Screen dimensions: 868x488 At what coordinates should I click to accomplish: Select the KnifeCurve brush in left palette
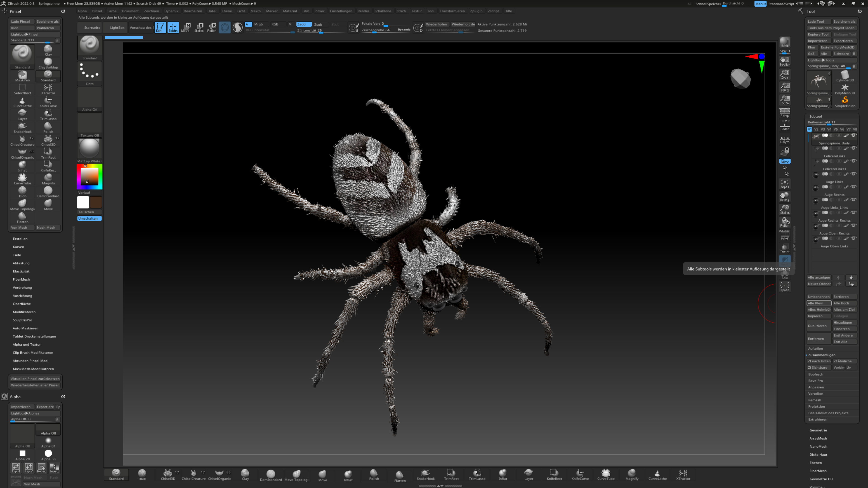[x=48, y=102]
